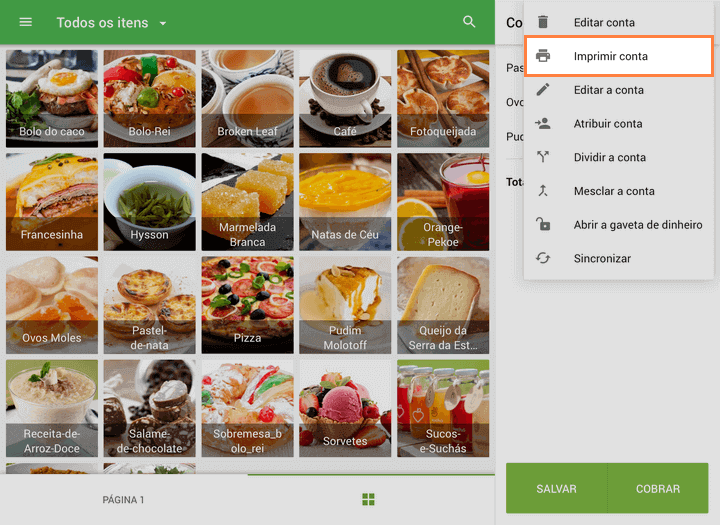Click the split icon for Dividir a conta

tap(543, 157)
